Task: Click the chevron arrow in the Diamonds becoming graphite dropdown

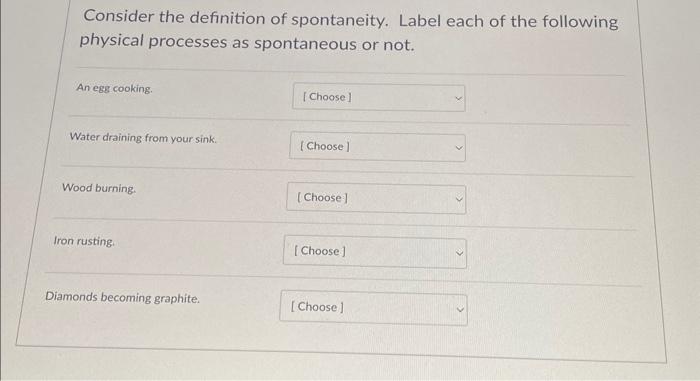Action: click(460, 309)
